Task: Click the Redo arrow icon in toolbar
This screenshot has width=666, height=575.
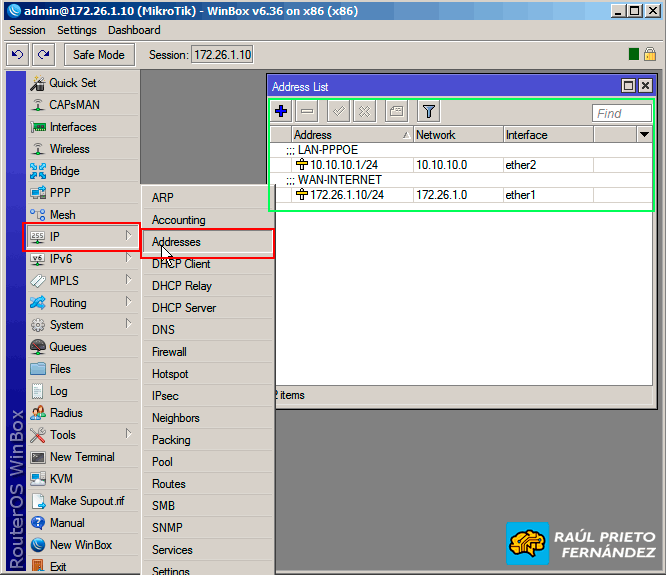Action: click(x=43, y=54)
